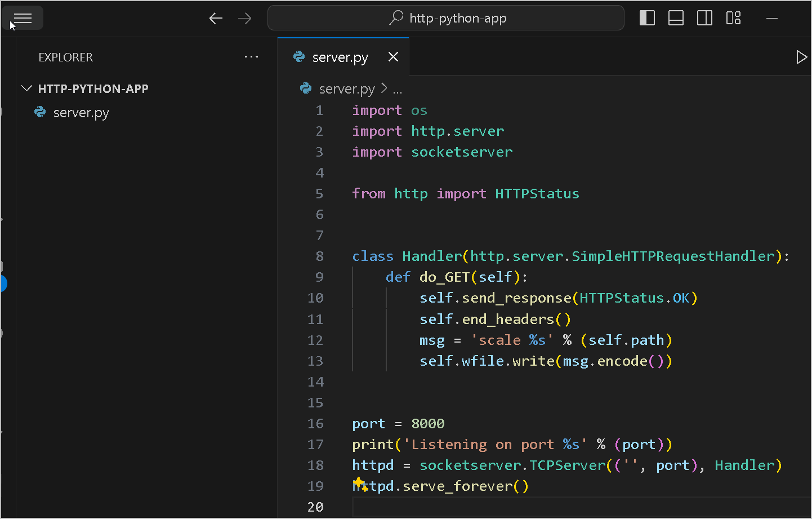This screenshot has width=812, height=519.
Task: Open Explorer's More Actions ellipsis
Action: tap(251, 56)
